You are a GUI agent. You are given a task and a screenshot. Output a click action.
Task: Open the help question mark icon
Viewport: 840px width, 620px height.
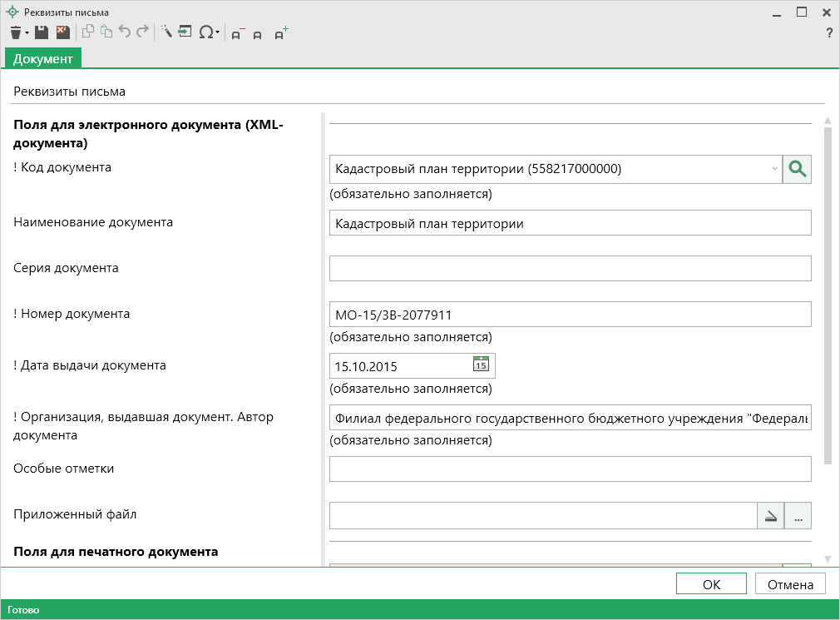(828, 33)
